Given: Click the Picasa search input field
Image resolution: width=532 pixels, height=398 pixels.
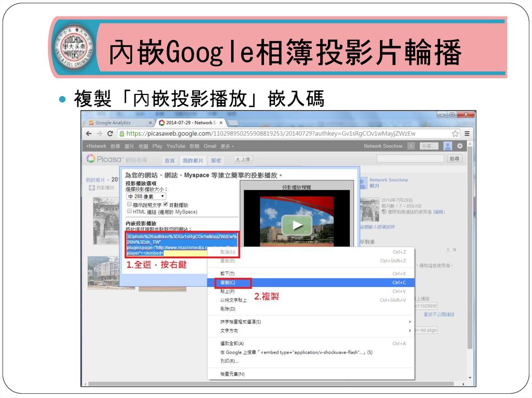Looking at the screenshot, I should (410, 159).
